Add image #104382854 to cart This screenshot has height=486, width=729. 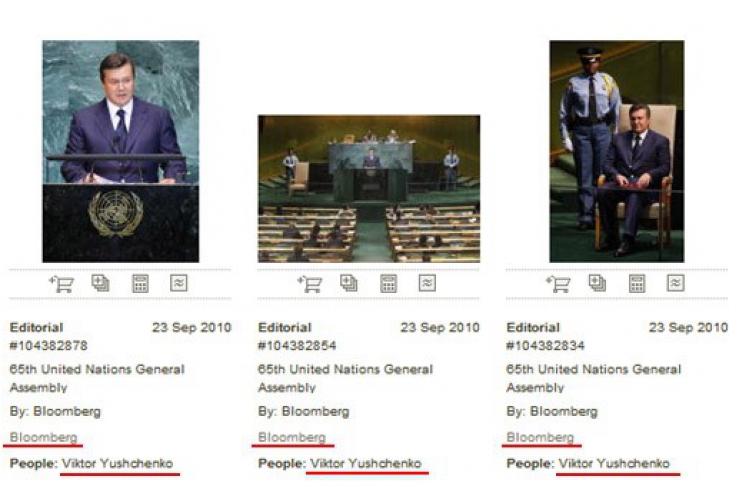[310, 284]
